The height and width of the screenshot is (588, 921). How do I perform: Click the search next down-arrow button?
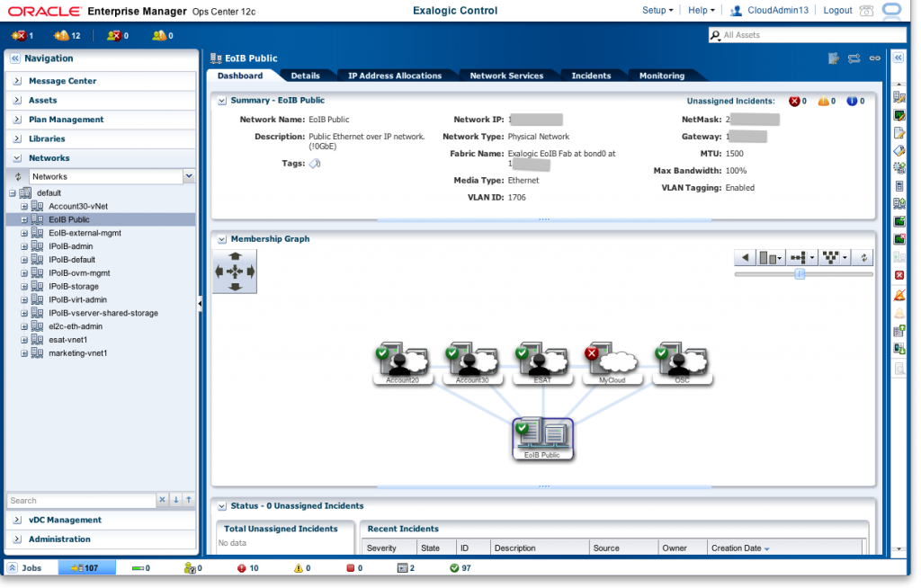(x=175, y=500)
